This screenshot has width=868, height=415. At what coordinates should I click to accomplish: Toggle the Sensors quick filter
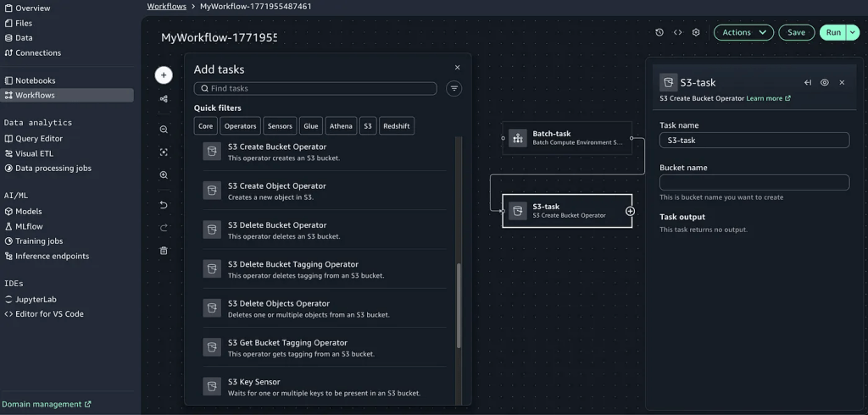(x=280, y=126)
